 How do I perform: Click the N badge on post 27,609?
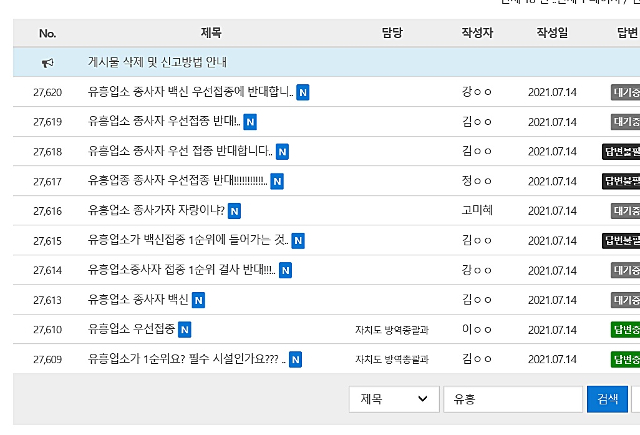(x=296, y=360)
